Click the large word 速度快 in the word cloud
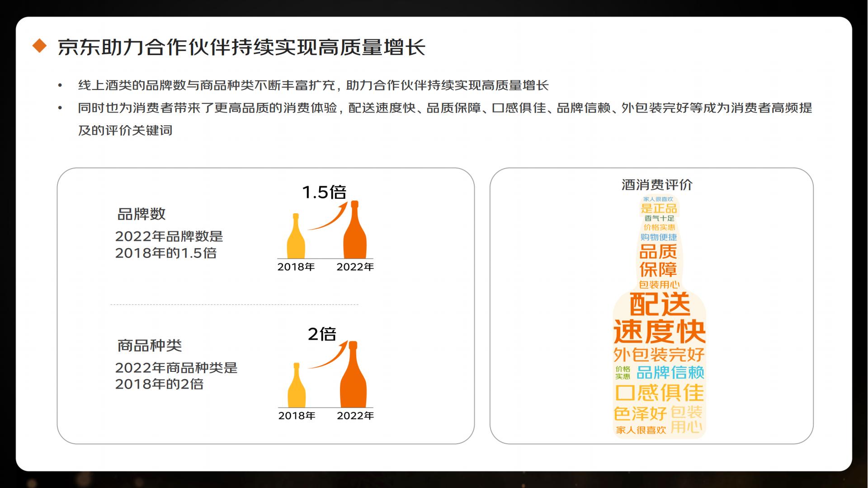 pyautogui.click(x=659, y=332)
